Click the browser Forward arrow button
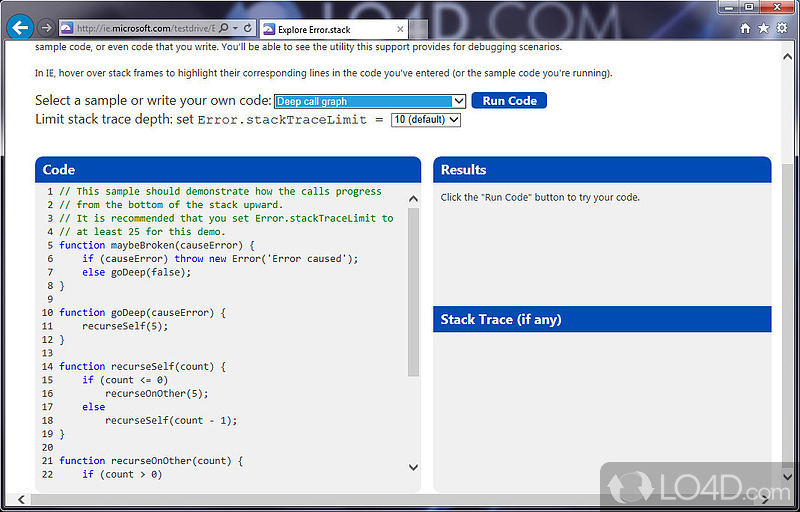The height and width of the screenshot is (512, 800). [46, 28]
